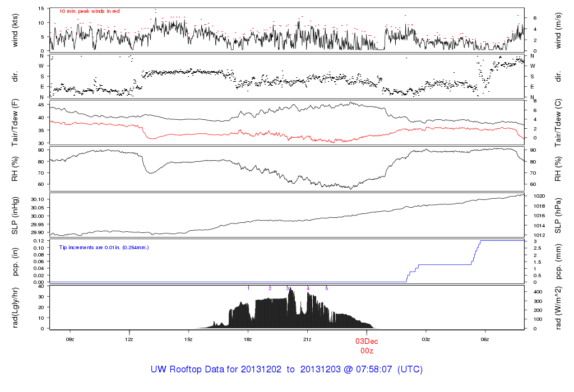Select the '15z' time tick label
Screen dimensions: 574x392
(x=188, y=339)
